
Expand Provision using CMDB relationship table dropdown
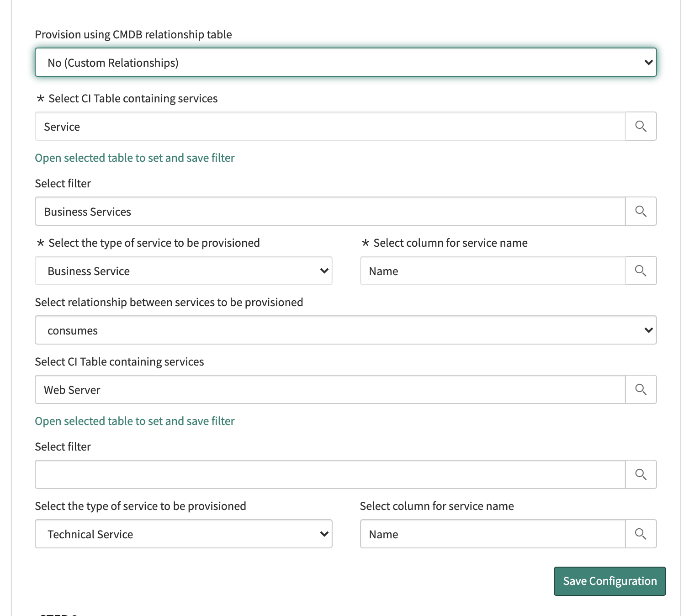346,62
